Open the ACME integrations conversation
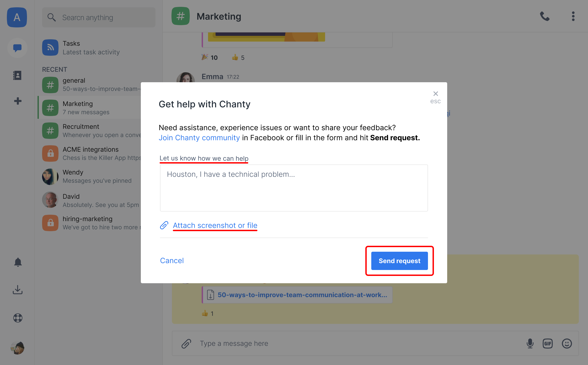The image size is (588, 365). click(91, 153)
